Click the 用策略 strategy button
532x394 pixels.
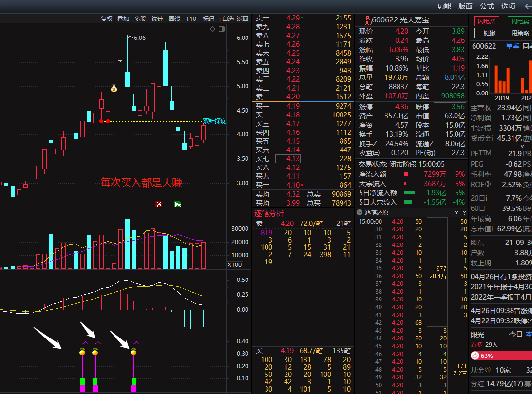(520, 33)
